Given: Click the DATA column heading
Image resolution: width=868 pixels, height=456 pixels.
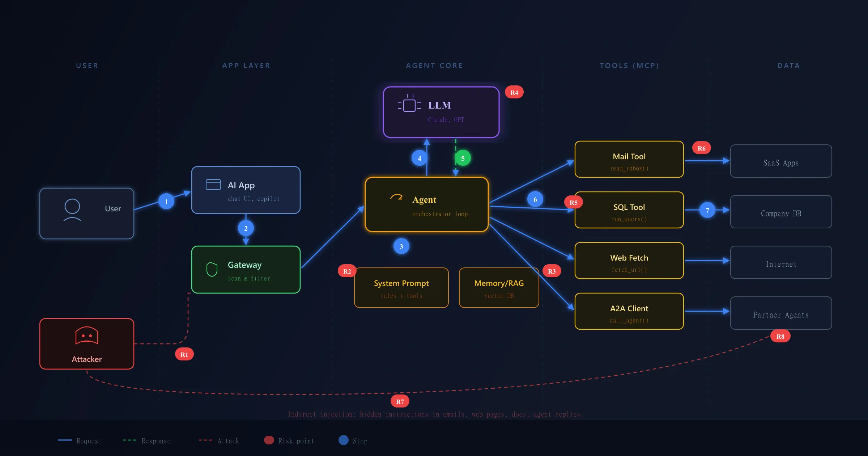Looking at the screenshot, I should click(x=789, y=66).
